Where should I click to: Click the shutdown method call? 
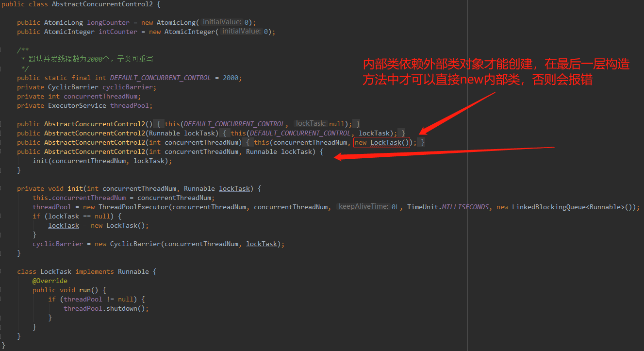(x=122, y=308)
